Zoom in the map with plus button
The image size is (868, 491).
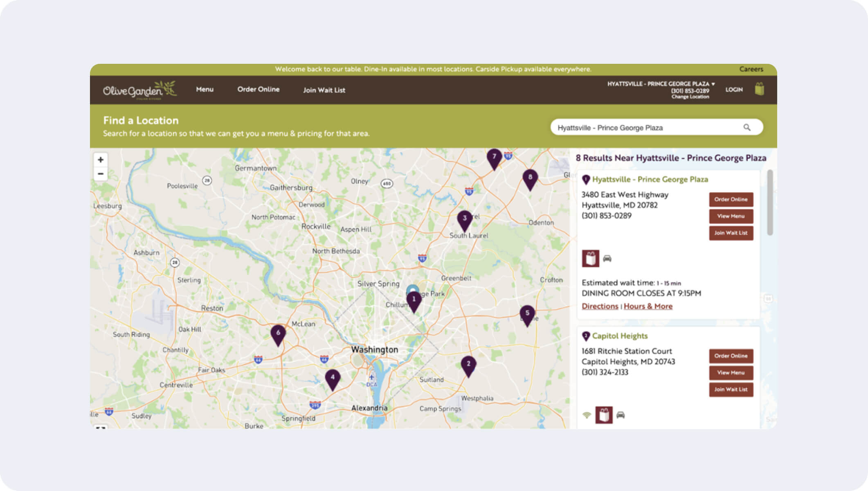coord(101,160)
